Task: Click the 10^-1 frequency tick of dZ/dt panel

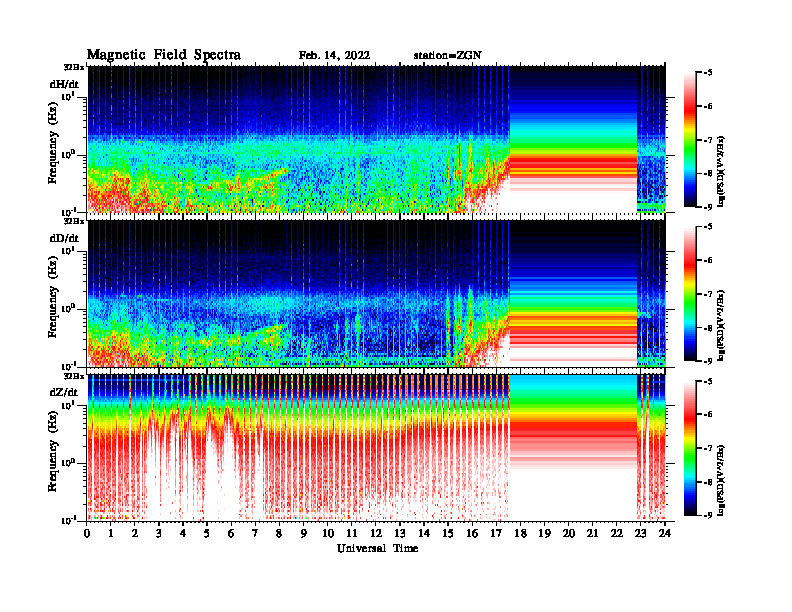Action: [x=68, y=520]
